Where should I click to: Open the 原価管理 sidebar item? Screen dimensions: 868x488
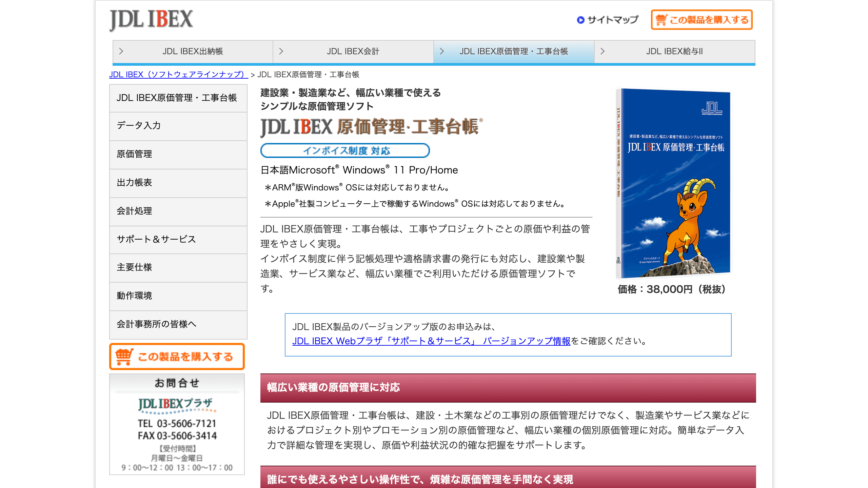click(x=178, y=154)
